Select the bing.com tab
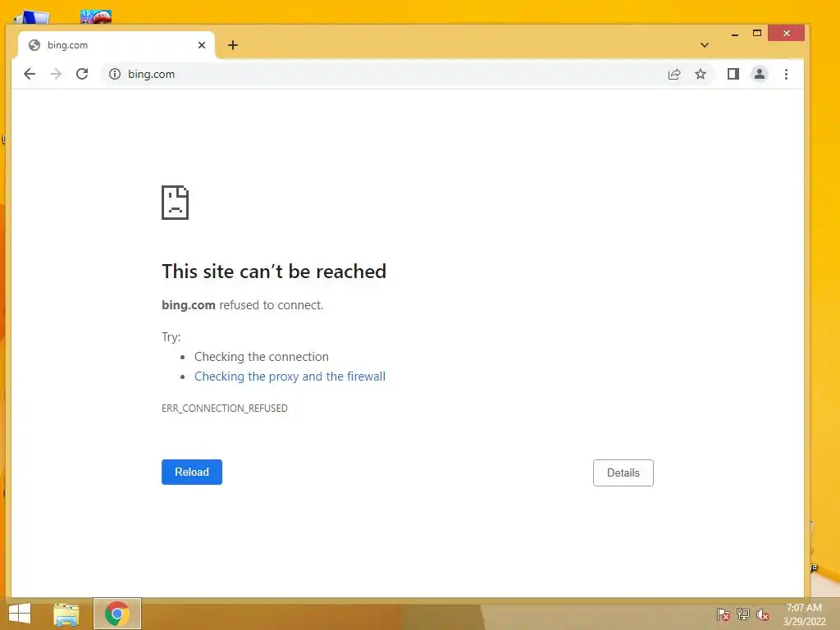 coord(116,45)
